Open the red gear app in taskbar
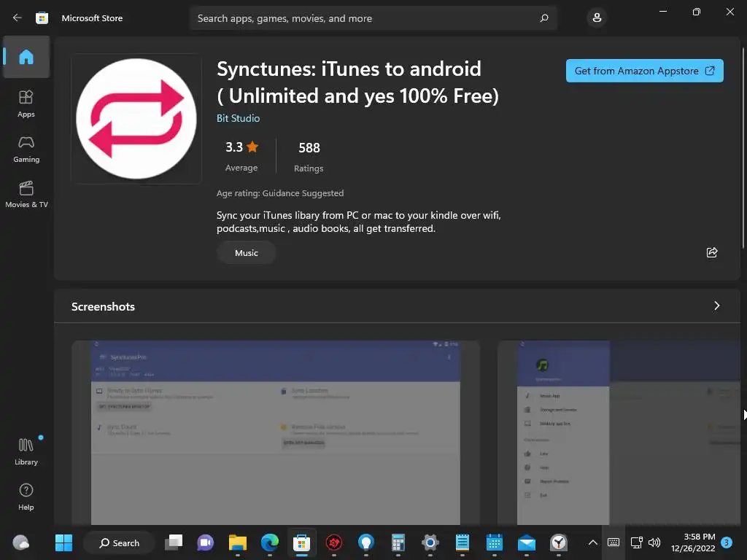The height and width of the screenshot is (560, 747). (334, 542)
